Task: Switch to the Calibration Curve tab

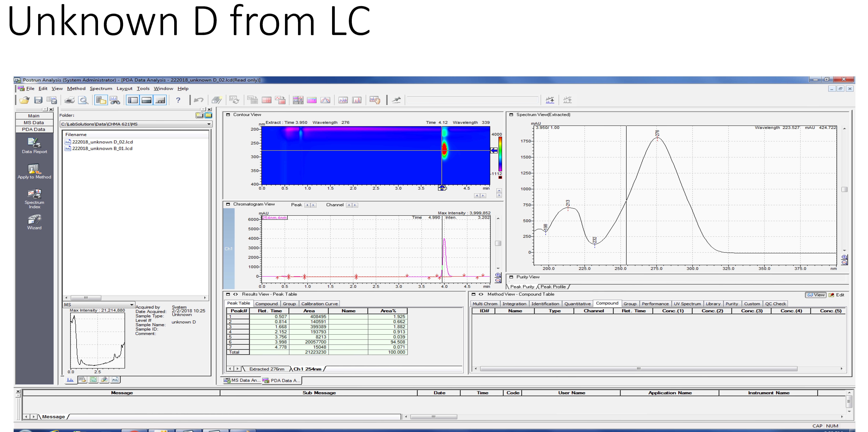Action: pyautogui.click(x=319, y=304)
